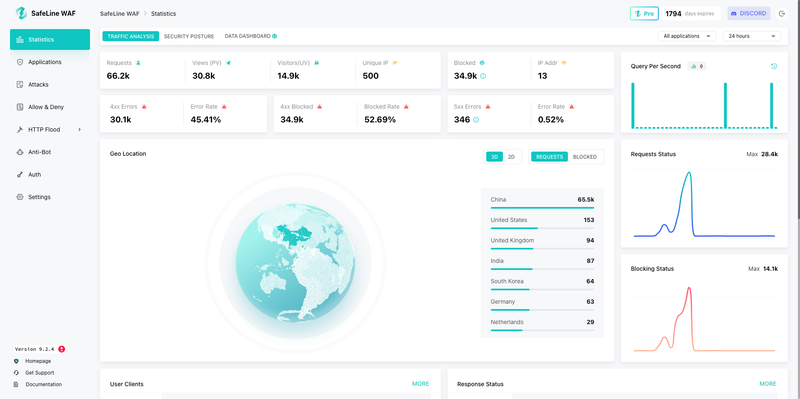Click the Query Per Second history icon
This screenshot has width=800, height=399.
click(774, 66)
